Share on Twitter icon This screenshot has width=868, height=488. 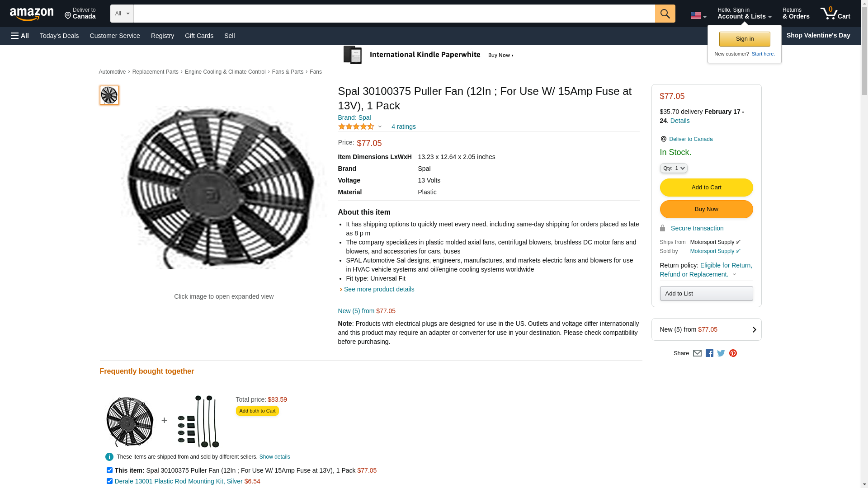point(721,353)
